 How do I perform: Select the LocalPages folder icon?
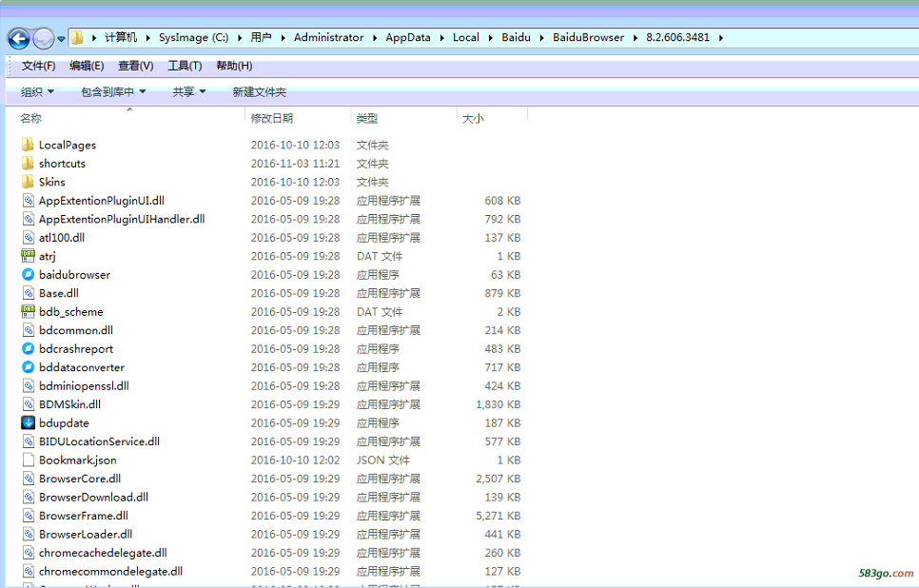point(28,145)
